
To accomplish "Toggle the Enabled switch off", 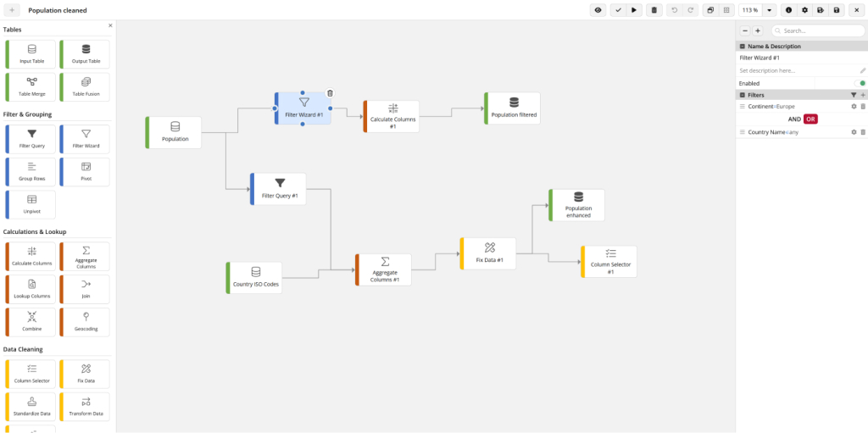I will (860, 83).
